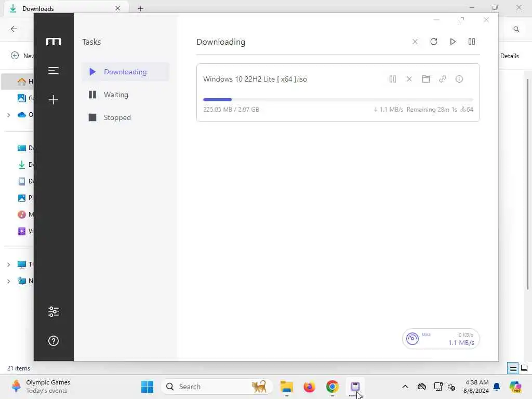Expand This PC tree node

pos(8,264)
